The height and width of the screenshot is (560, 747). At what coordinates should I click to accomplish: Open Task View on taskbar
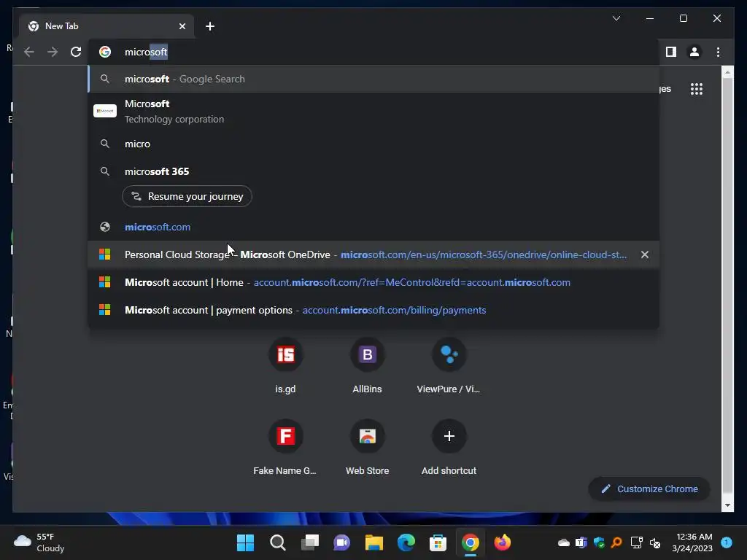coord(309,542)
